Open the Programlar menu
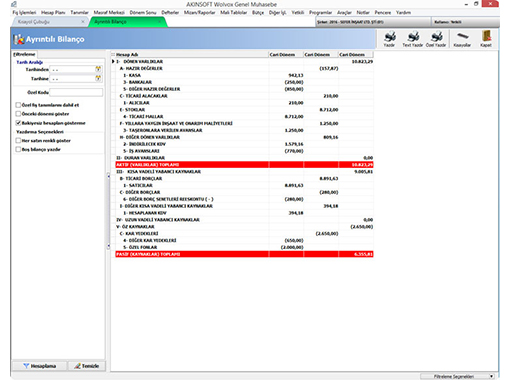Image resolution: width=510 pixels, height=380 pixels. pyautogui.click(x=320, y=12)
